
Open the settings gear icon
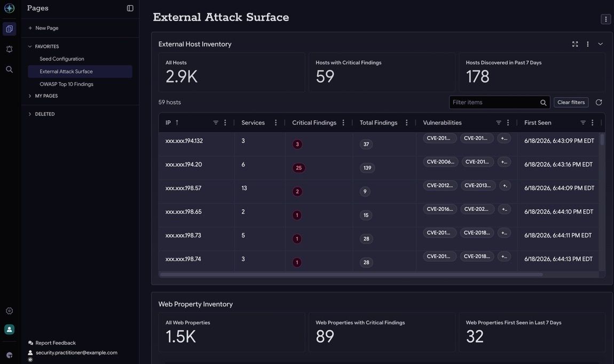click(x=10, y=311)
